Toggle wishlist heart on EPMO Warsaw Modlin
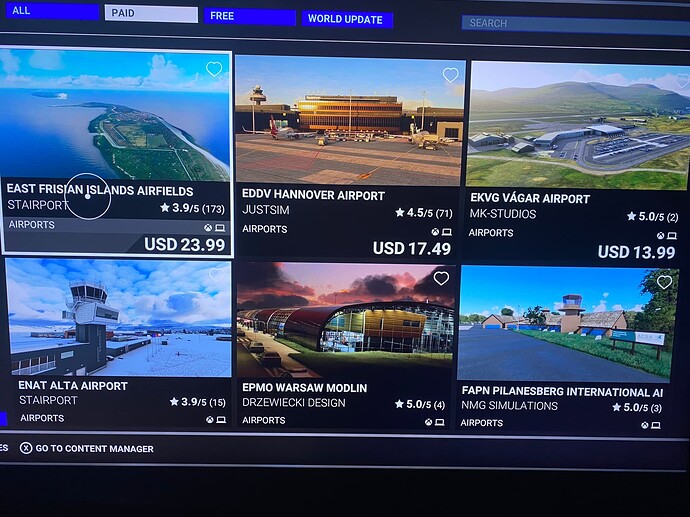Viewport: 690px width, 517px height. [441, 278]
